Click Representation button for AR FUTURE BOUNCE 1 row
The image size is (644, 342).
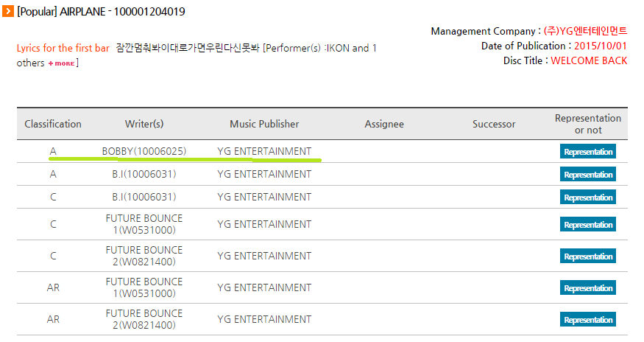coord(588,287)
